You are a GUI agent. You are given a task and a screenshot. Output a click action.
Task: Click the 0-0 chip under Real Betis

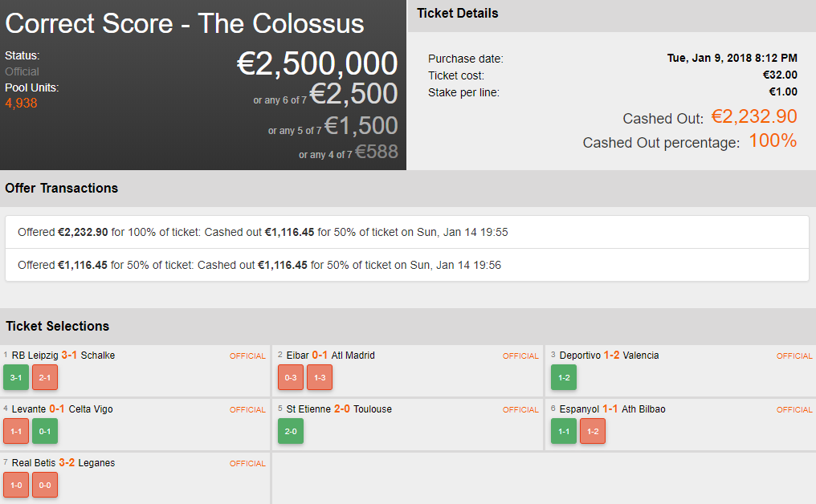pyautogui.click(x=45, y=485)
